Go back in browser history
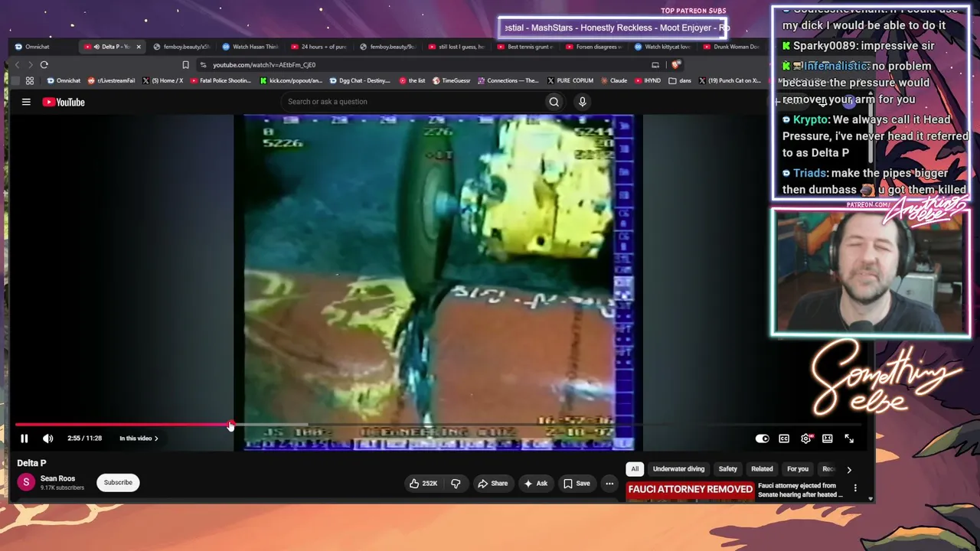The height and width of the screenshot is (551, 980). pos(17,65)
